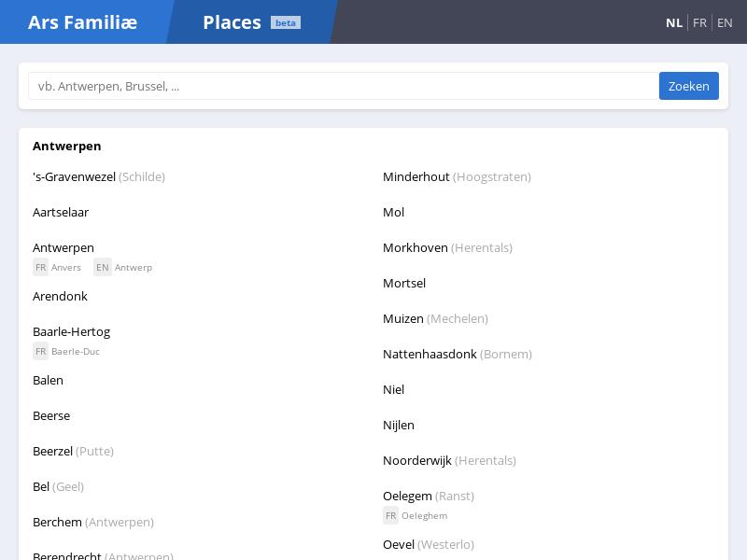This screenshot has height=560, width=747.
Task: Open the Ars Familiæ home page
Action: 82,22
